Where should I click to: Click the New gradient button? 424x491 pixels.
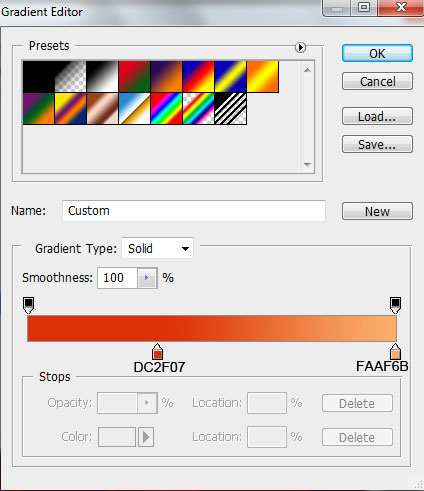point(377,211)
